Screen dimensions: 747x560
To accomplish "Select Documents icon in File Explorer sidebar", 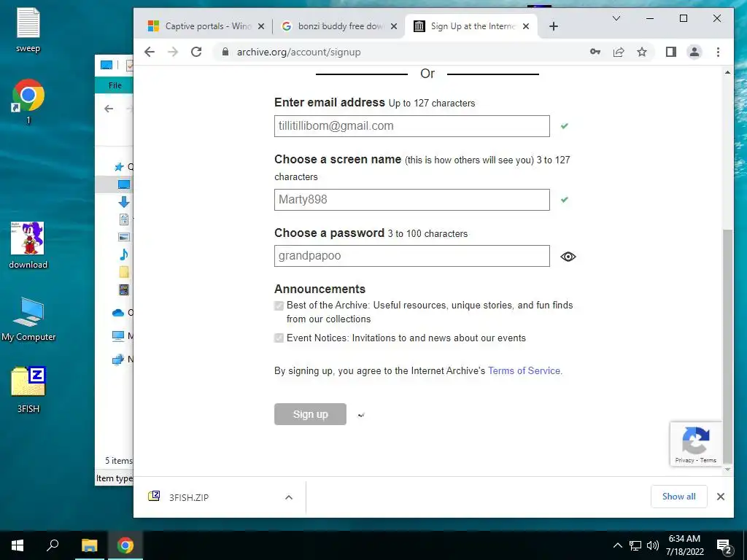I will coord(124,219).
